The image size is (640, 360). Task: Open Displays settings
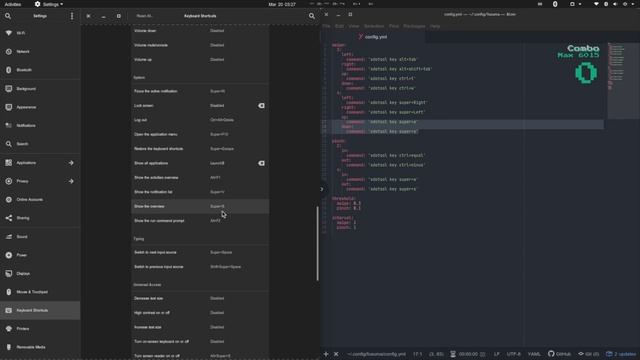coord(40,273)
